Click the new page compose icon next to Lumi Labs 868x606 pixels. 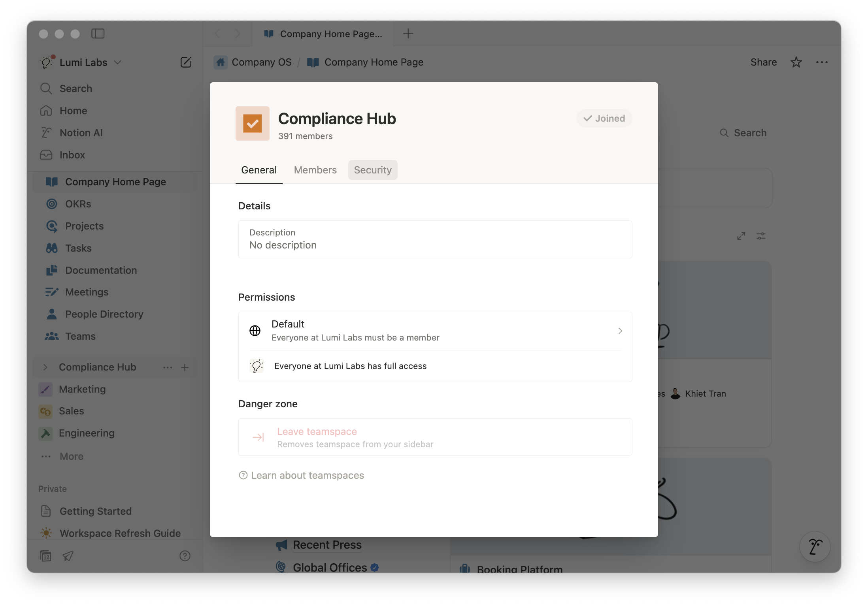pyautogui.click(x=186, y=62)
